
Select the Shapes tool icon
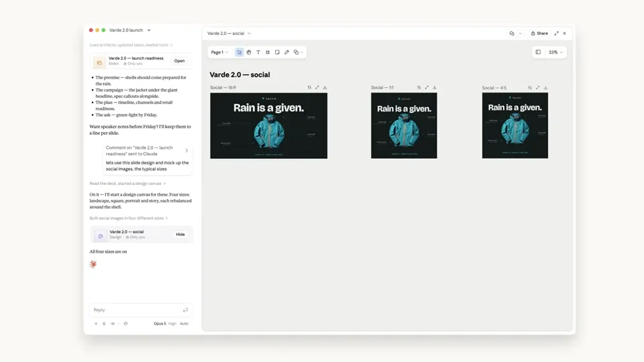(296, 52)
